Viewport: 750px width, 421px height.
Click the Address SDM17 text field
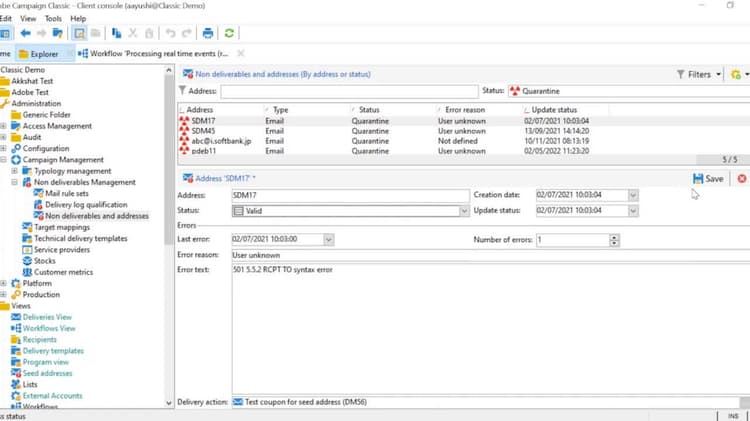pos(350,195)
